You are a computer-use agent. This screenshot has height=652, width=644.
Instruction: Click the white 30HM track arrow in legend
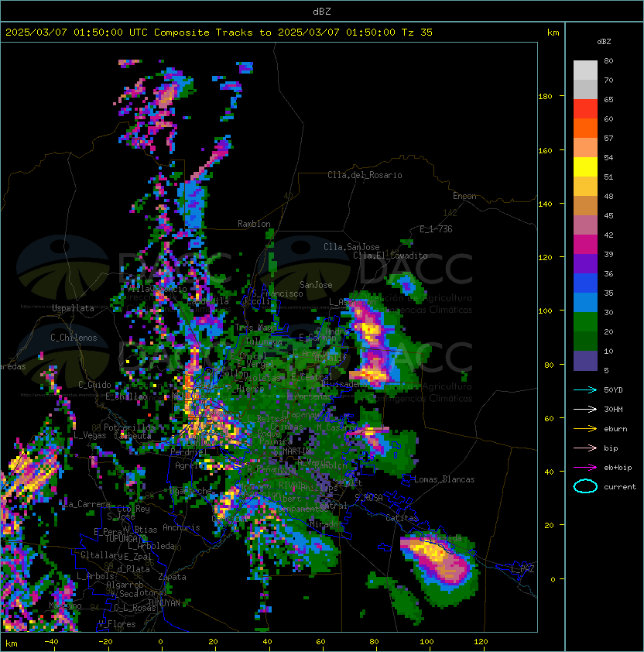pyautogui.click(x=585, y=410)
